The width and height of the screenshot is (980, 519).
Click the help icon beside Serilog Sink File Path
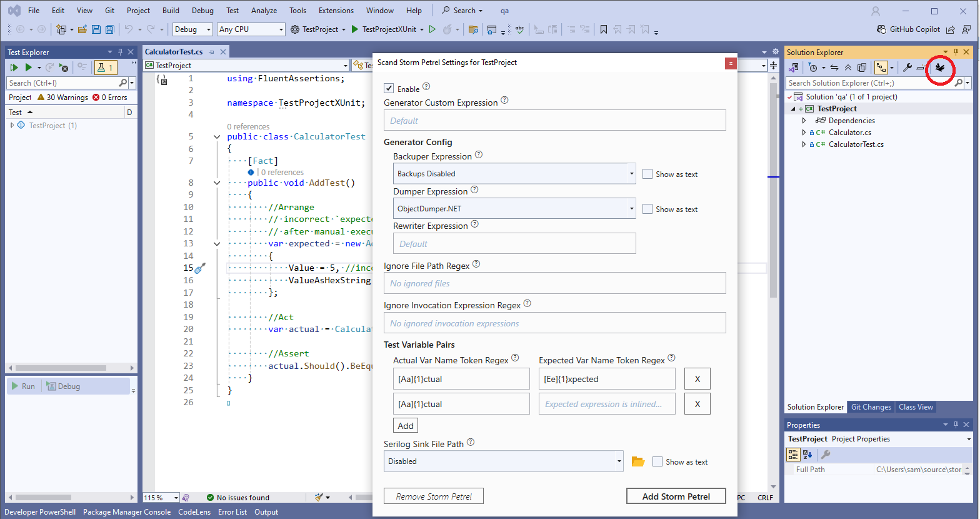click(471, 441)
